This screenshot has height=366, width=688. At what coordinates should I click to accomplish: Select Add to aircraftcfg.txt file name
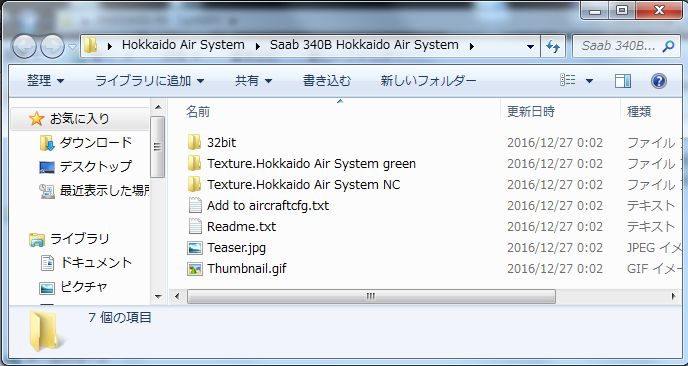(x=268, y=205)
